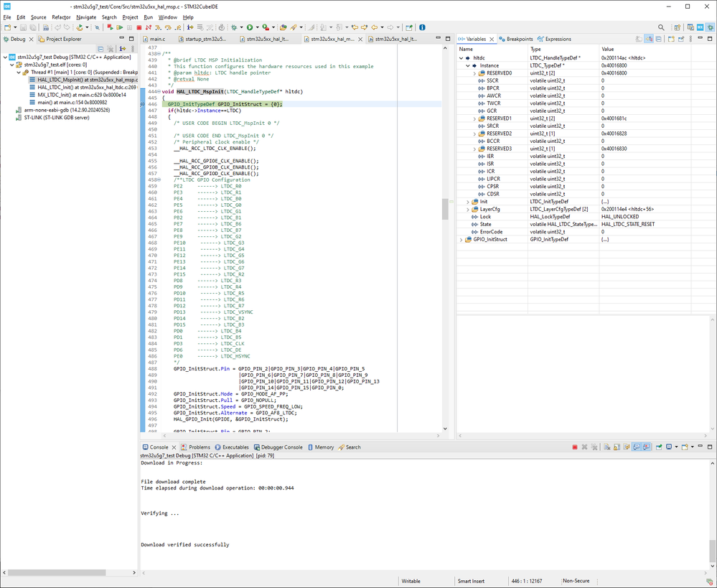Toggle Show Type Names in Variables view
This screenshot has width=717, height=588.
click(639, 39)
